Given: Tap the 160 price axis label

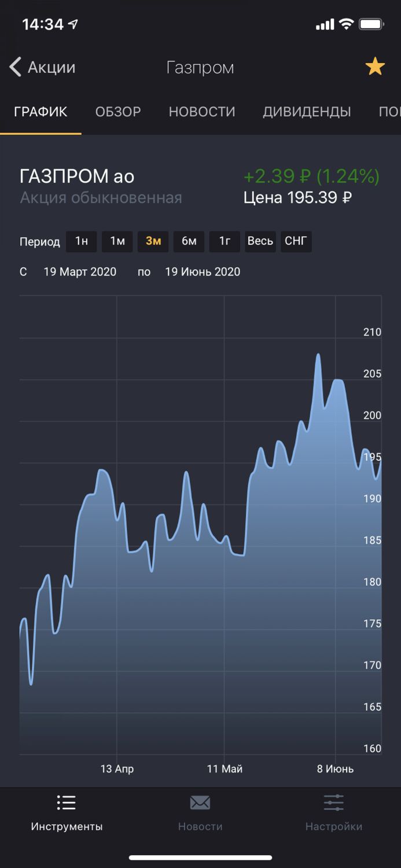Looking at the screenshot, I should point(372,749).
